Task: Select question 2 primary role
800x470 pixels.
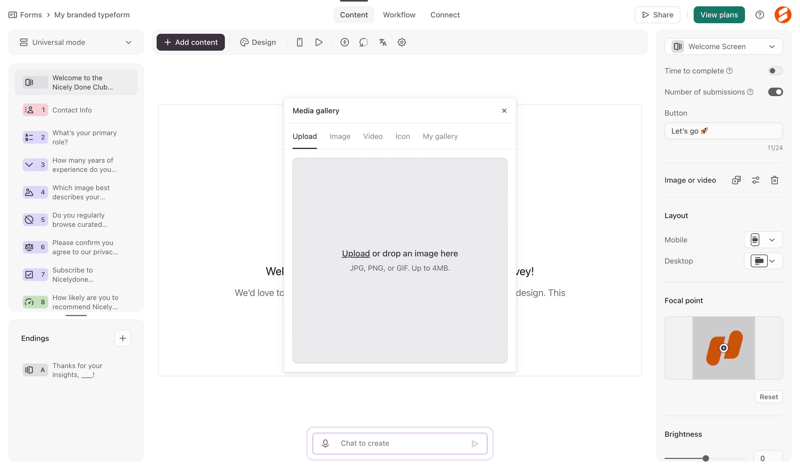Action: [x=76, y=137]
